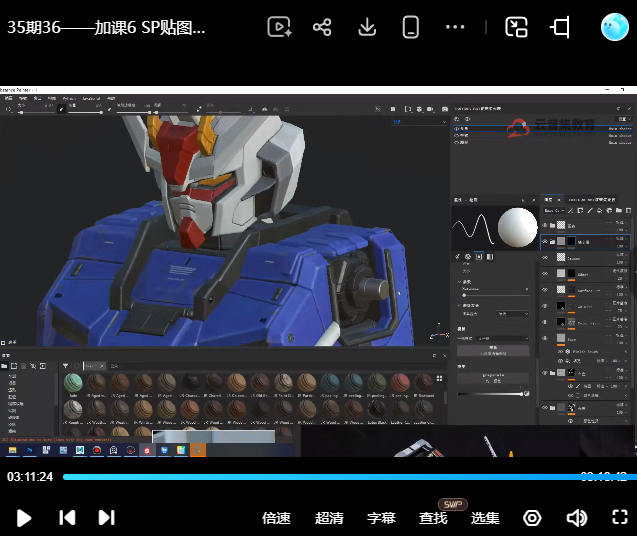
Task: Download the video with the download arrow icon
Action: click(367, 27)
